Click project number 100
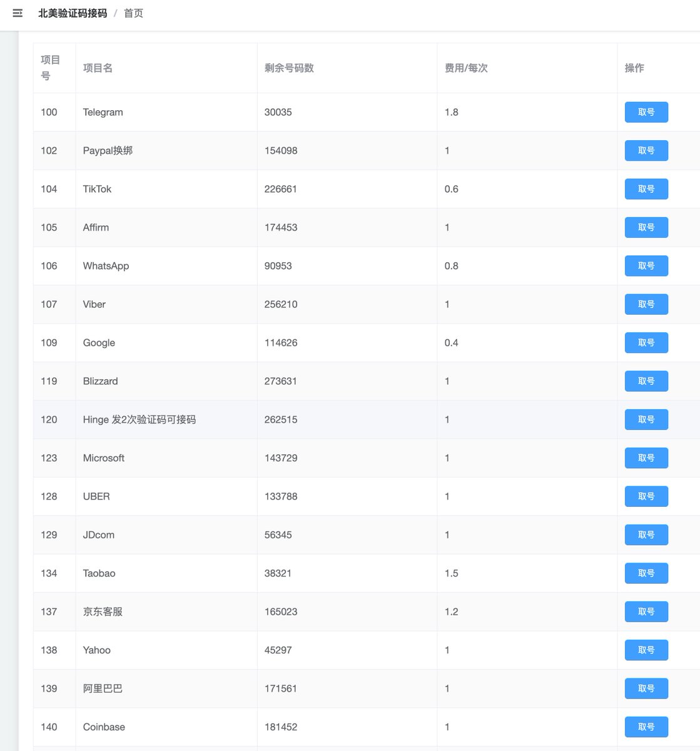Image resolution: width=700 pixels, height=751 pixels. click(x=49, y=112)
